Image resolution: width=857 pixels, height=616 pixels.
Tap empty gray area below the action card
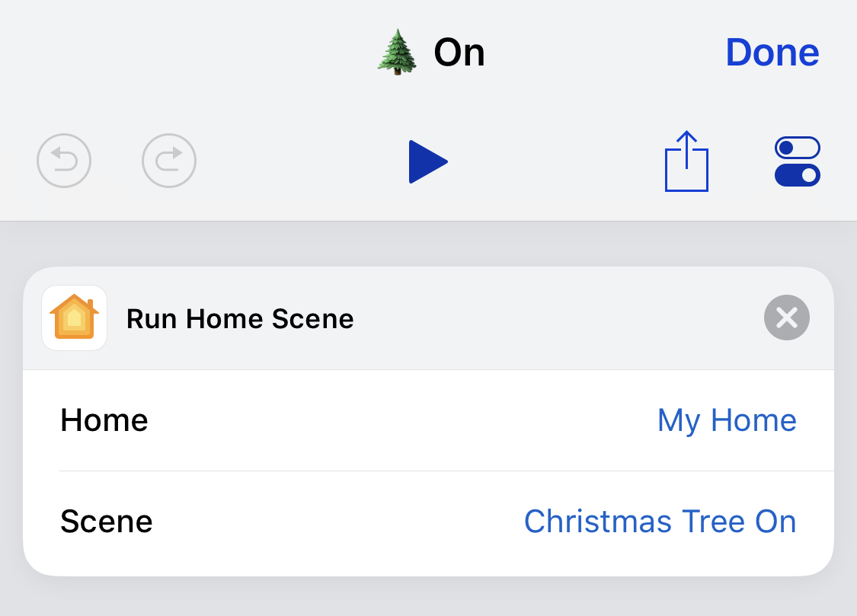[x=428, y=596]
